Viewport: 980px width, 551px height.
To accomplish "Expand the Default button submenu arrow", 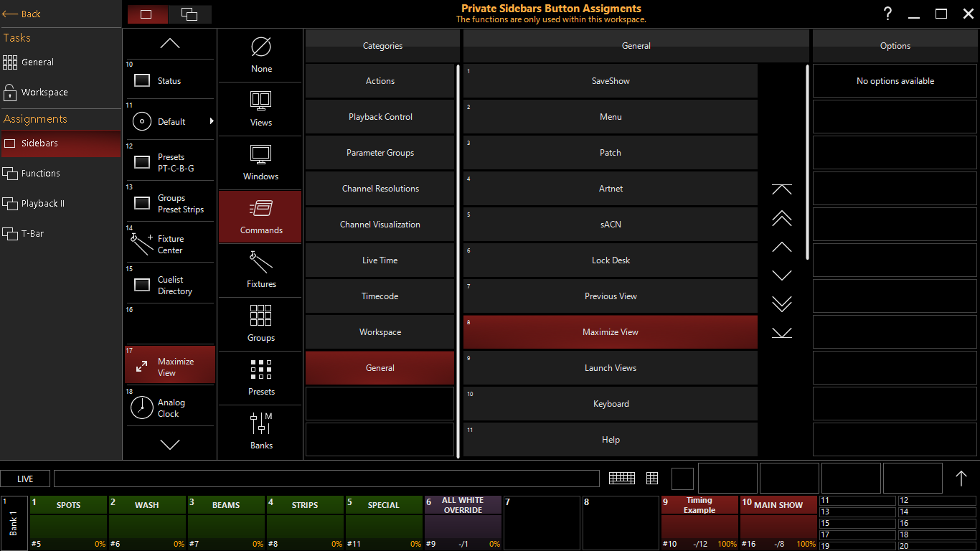I will (212, 121).
